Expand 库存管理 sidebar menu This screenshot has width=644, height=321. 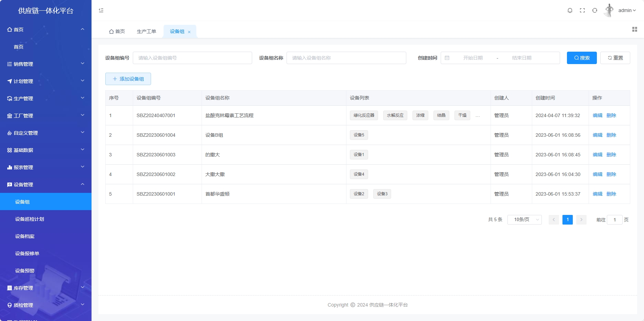pos(46,288)
